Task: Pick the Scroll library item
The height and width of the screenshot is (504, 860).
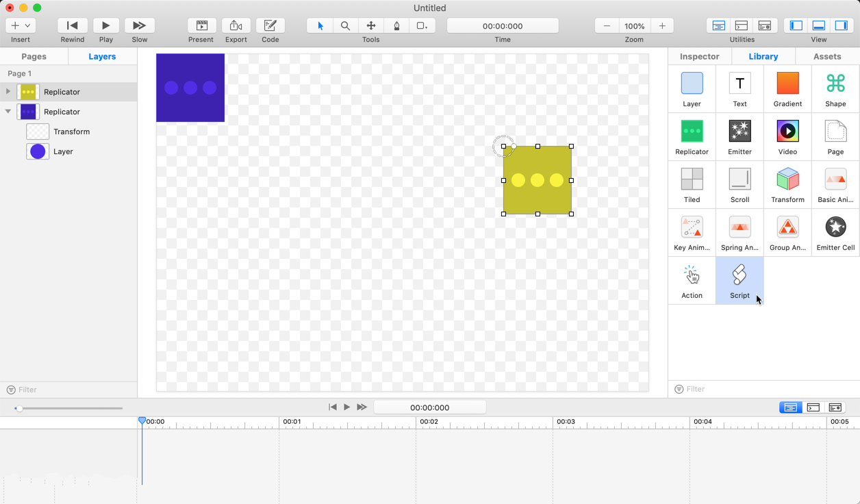Action: (x=739, y=185)
